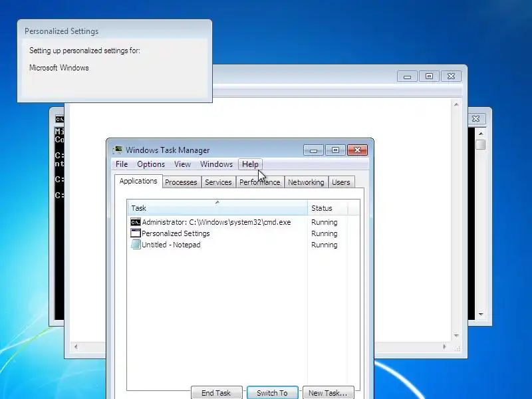
Task: Open the File menu in Task Manager
Action: click(x=122, y=164)
